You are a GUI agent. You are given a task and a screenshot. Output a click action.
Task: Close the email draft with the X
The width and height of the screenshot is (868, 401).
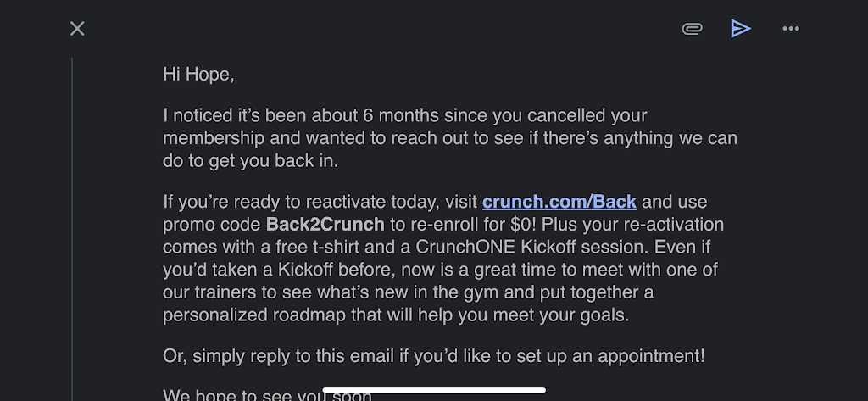click(77, 29)
